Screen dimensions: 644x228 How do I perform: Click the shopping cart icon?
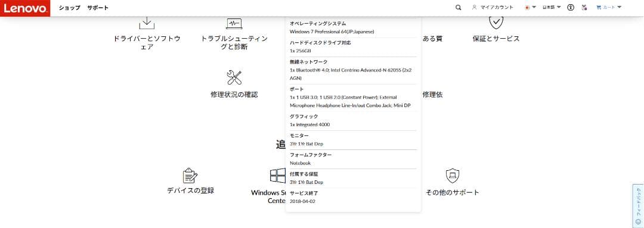[x=599, y=7]
